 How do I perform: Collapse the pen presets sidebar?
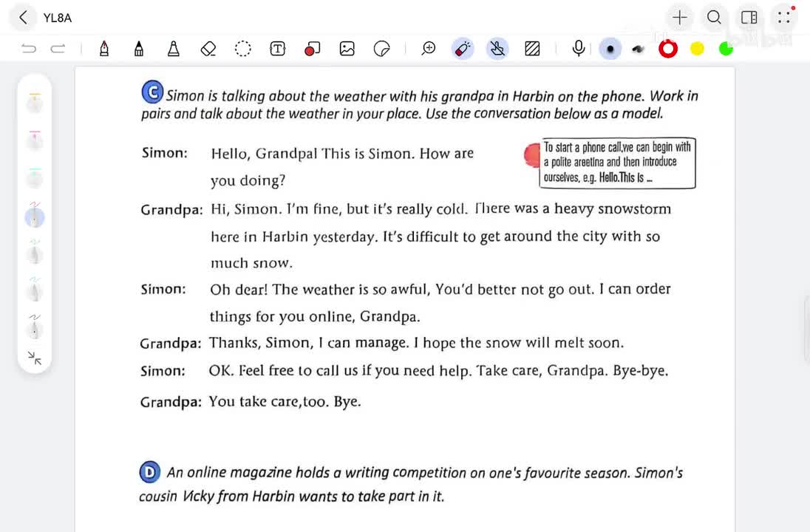coord(35,358)
